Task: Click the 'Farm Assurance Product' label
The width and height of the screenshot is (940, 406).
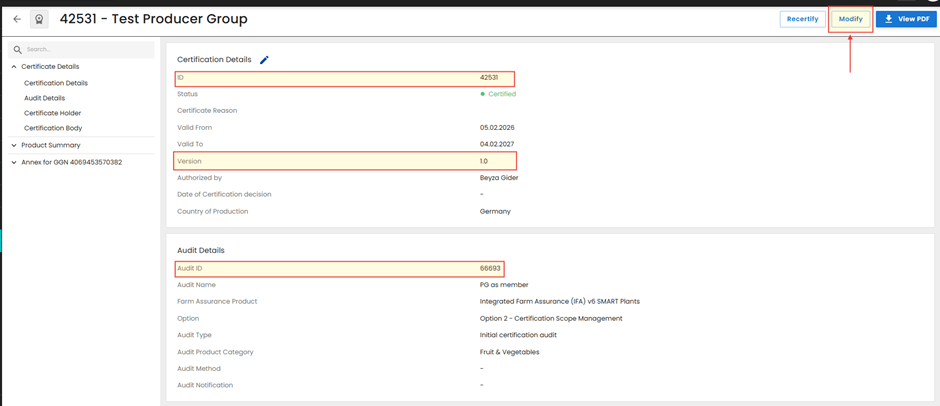Action: (x=217, y=302)
